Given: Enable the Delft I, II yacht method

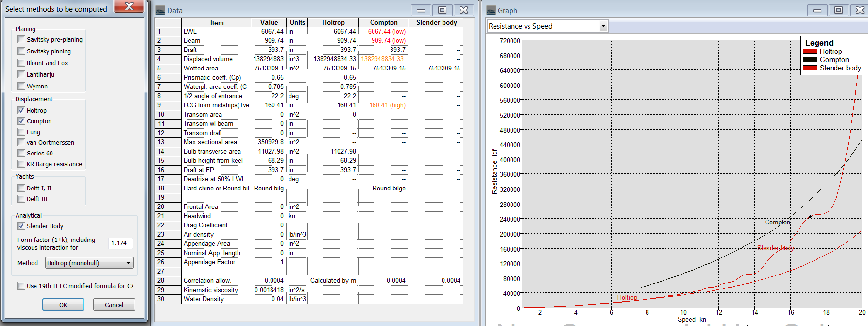Looking at the screenshot, I should click(x=21, y=188).
